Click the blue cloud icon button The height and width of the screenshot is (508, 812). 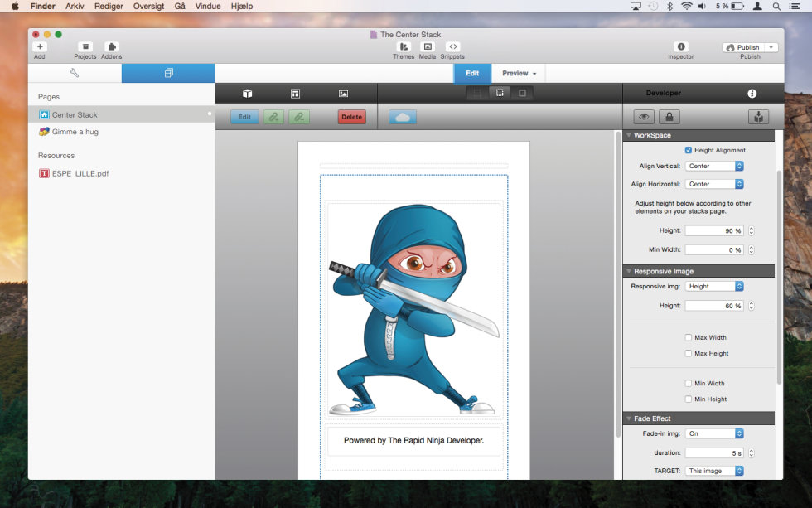(x=403, y=117)
